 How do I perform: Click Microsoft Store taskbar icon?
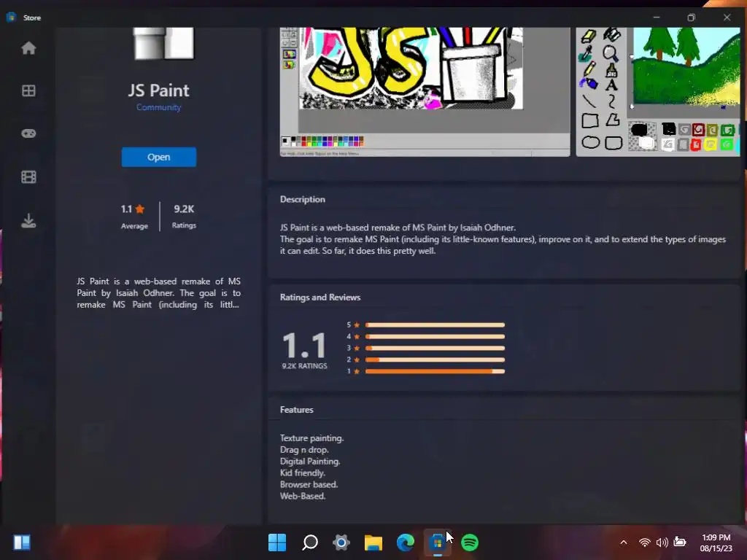tap(438, 542)
